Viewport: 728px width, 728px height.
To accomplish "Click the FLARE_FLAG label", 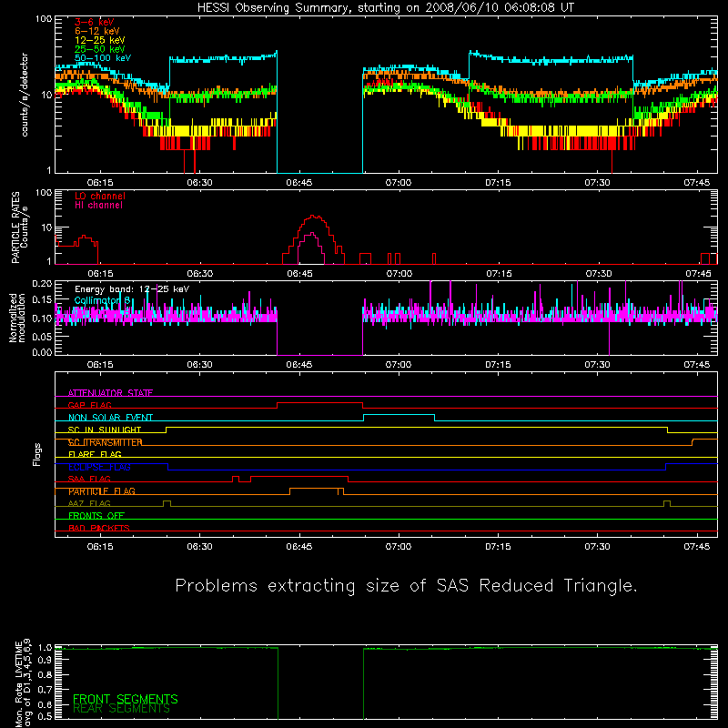I will point(95,454).
